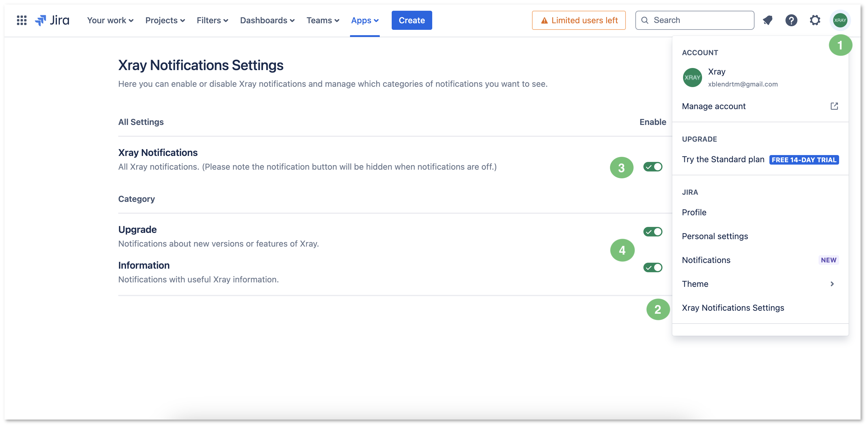Open the help question mark icon
The image size is (868, 427).
791,20
